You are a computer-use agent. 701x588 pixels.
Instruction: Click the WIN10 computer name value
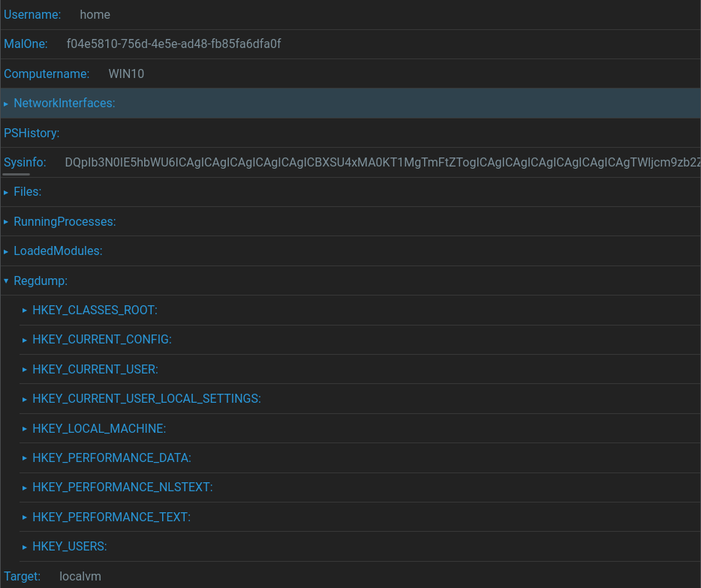point(126,73)
